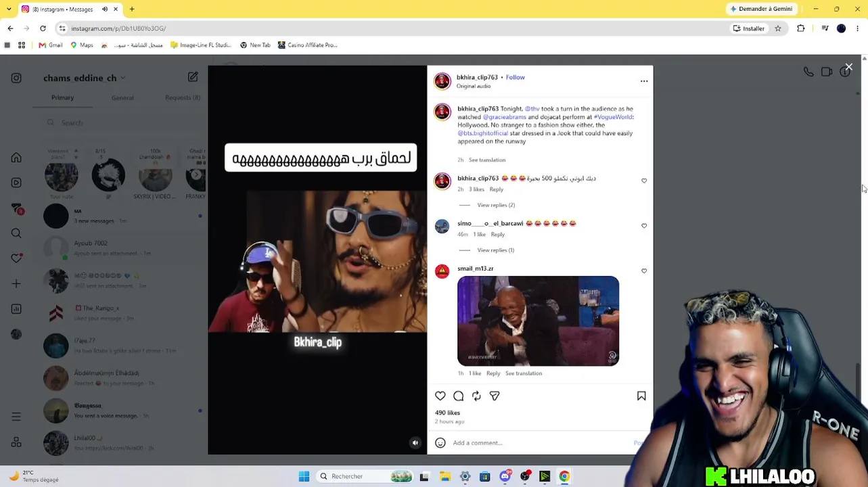Viewport: 868px width, 487px height.
Task: Open the Requests (8) tab
Action: [183, 97]
